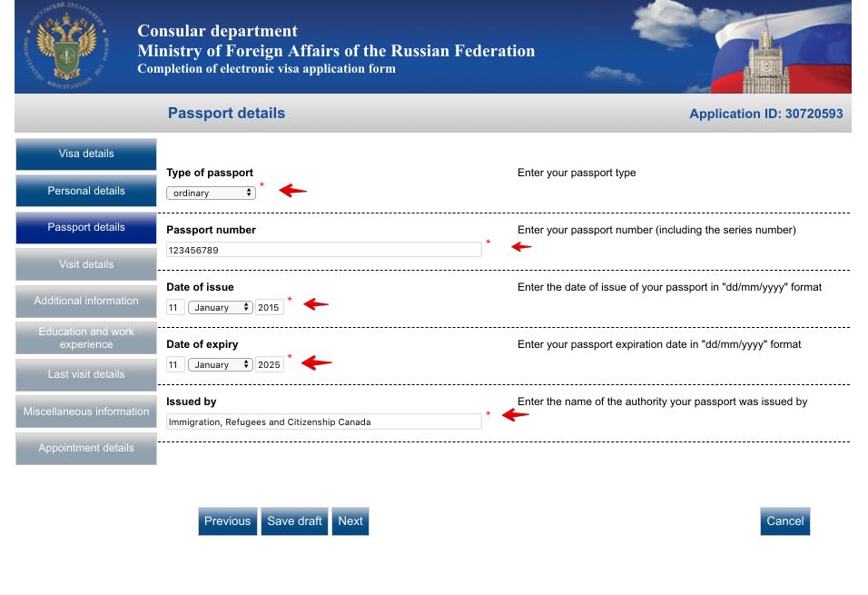Open the Date of issue month dropdown
This screenshot has height=595, width=868.
point(221,308)
